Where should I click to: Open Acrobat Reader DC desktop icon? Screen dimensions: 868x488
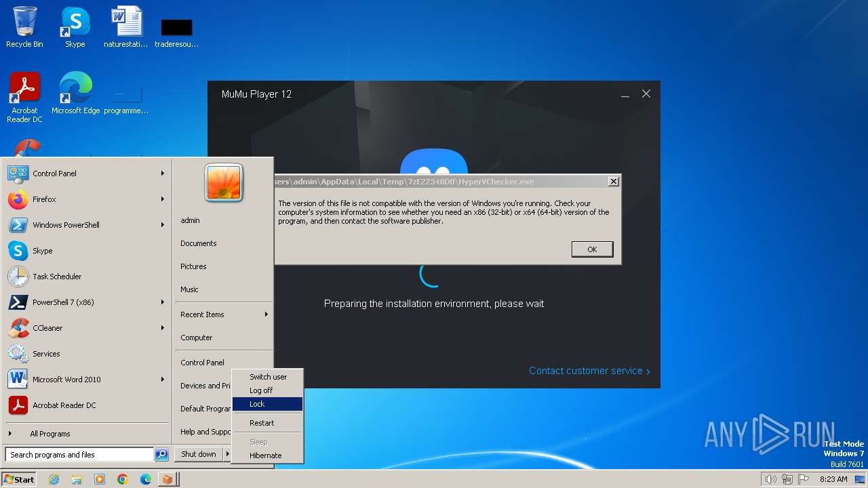tap(24, 98)
